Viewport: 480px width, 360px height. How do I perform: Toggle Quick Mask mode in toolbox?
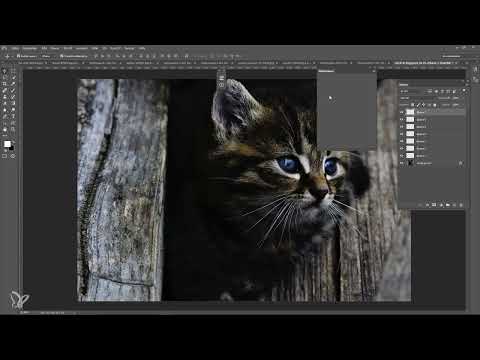pyautogui.click(x=4, y=156)
